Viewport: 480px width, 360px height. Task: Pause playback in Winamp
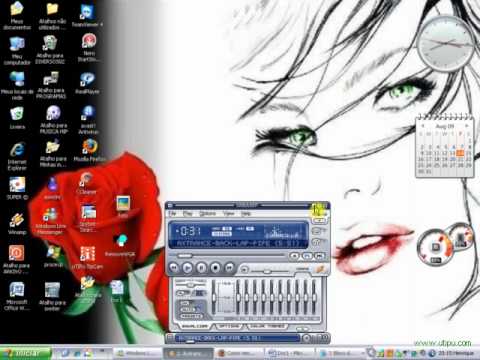[202, 268]
